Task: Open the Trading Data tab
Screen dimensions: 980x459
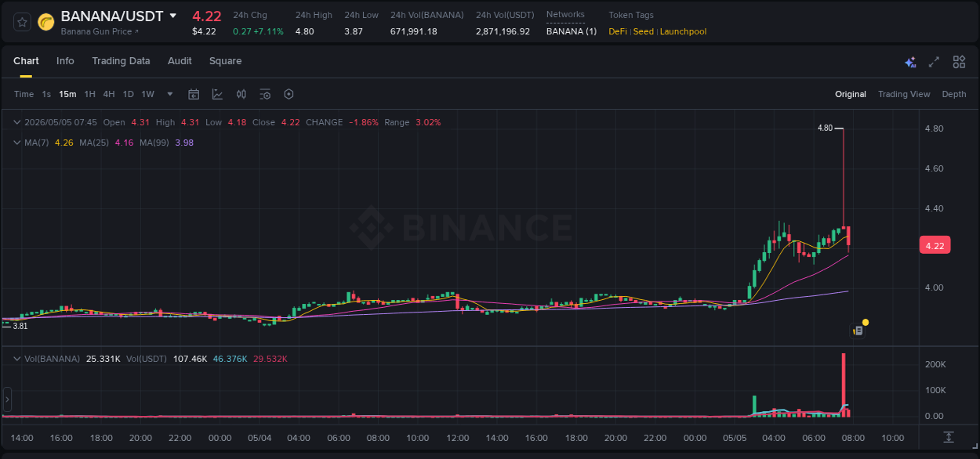Action: click(121, 61)
